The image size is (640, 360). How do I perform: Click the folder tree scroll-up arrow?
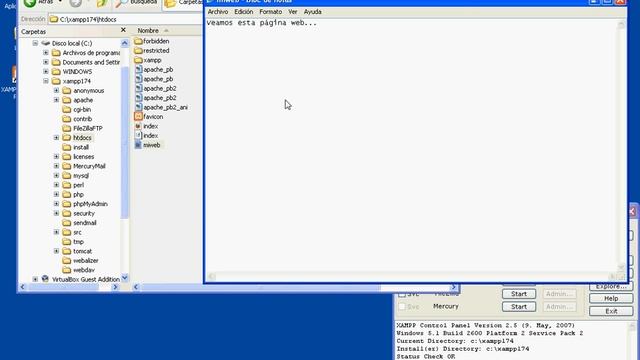pyautogui.click(x=125, y=43)
